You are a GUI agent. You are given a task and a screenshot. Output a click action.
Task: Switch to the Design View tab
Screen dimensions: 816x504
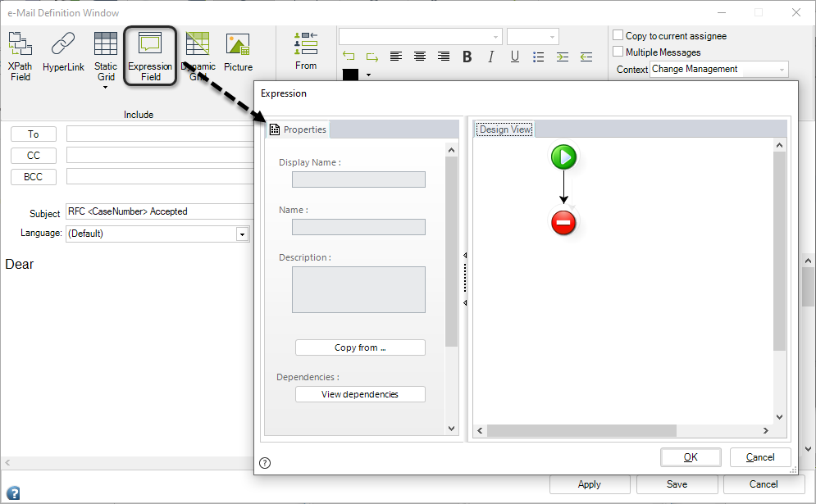coord(505,129)
